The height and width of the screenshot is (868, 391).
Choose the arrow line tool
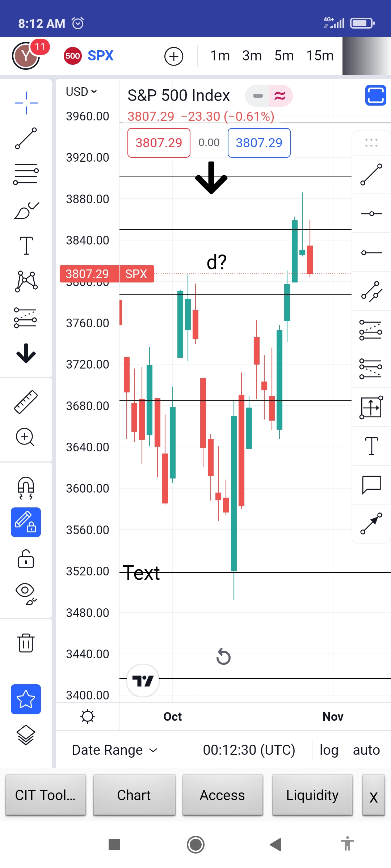[x=371, y=523]
